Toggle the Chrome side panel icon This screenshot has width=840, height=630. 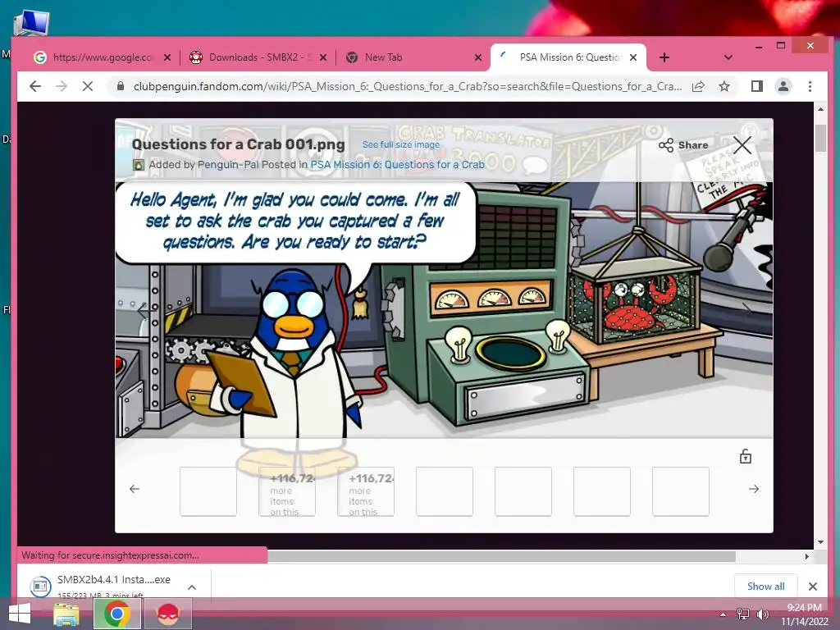(757, 86)
